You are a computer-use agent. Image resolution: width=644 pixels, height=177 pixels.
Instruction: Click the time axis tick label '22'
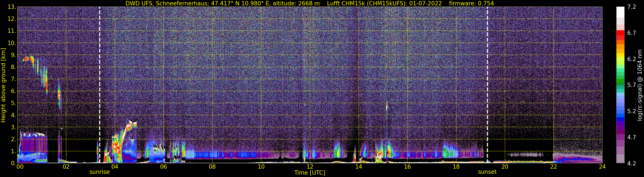pos(554,167)
